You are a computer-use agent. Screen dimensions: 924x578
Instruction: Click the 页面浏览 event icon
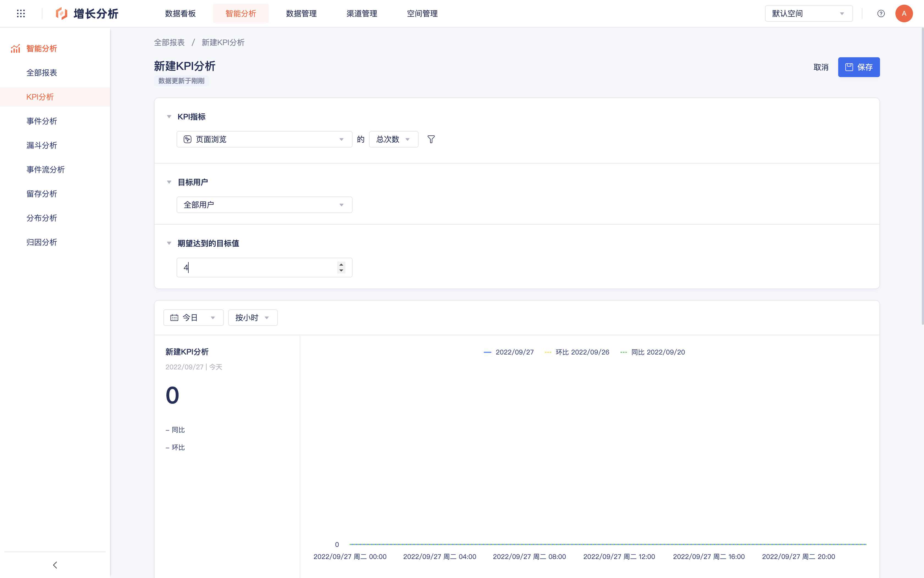coord(188,140)
